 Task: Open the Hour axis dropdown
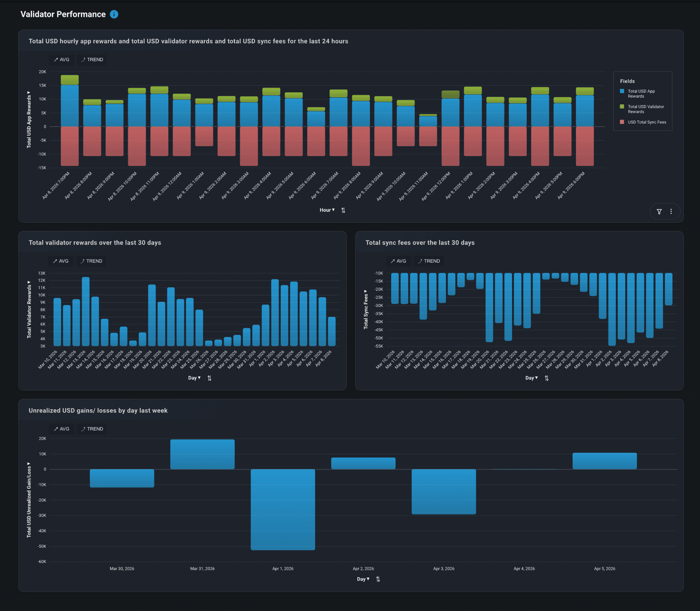coord(327,210)
